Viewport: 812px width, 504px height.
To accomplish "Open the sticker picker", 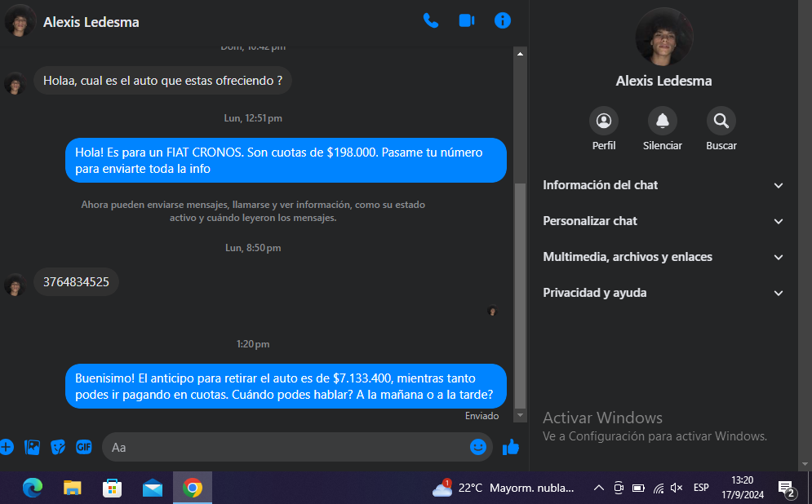I will pos(58,447).
